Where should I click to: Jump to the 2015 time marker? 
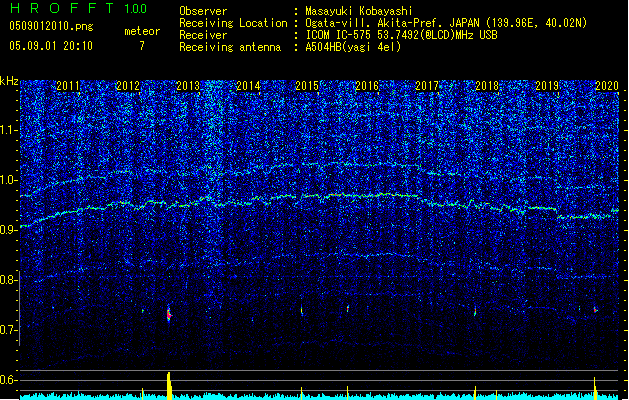point(307,86)
